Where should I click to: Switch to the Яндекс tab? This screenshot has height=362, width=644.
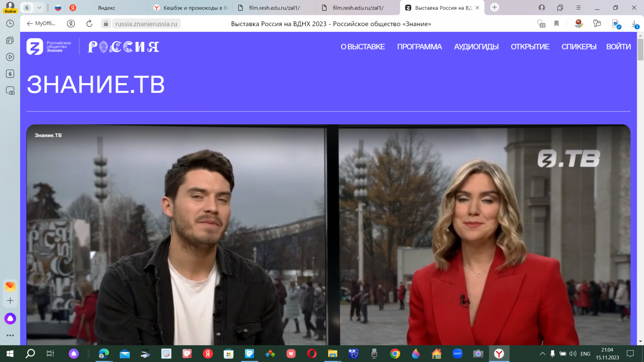106,8
